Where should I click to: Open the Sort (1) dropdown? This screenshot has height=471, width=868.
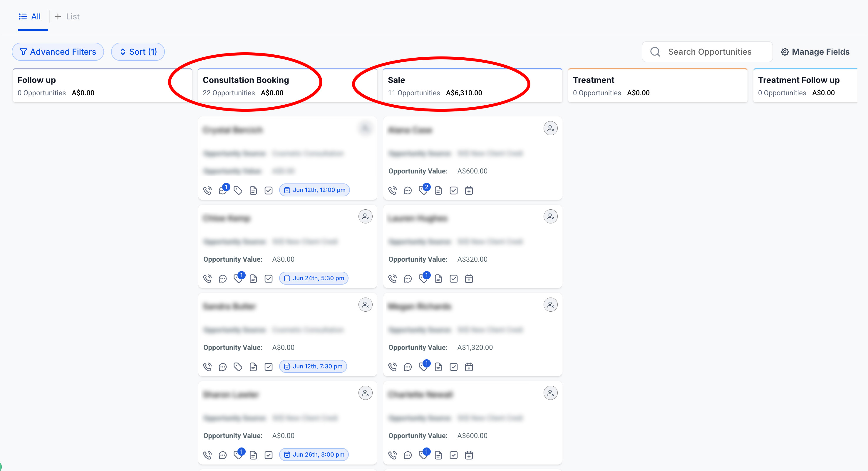[x=138, y=52]
